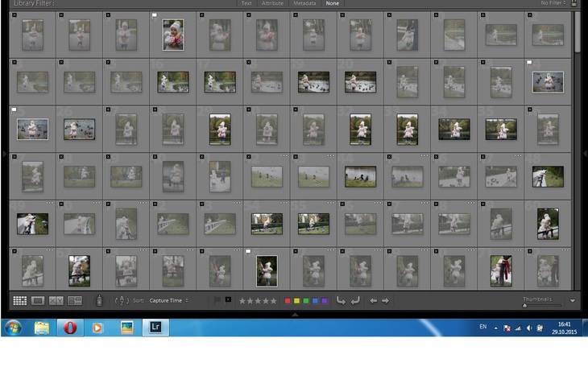Click the Text library filter
Screen dimensions: 588x367
tap(246, 3)
